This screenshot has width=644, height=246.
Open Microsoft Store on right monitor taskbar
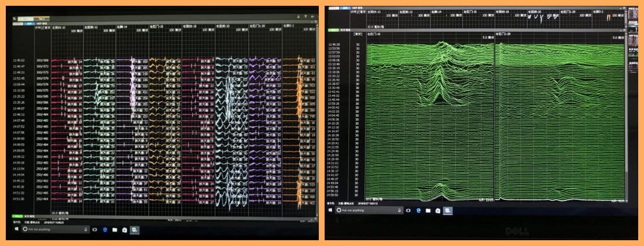pyautogui.click(x=439, y=211)
